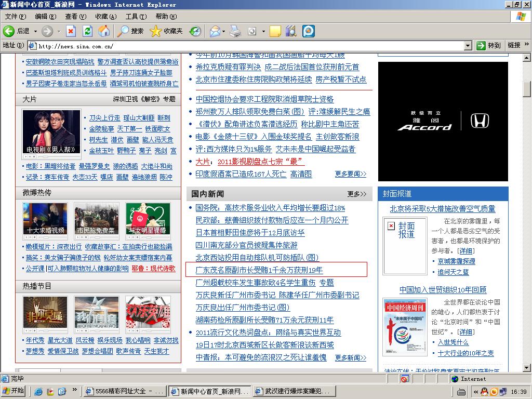Image resolution: width=532 pixels, height=399 pixels.
Task: Click the Back (后退) arrow button
Action: (x=17, y=31)
